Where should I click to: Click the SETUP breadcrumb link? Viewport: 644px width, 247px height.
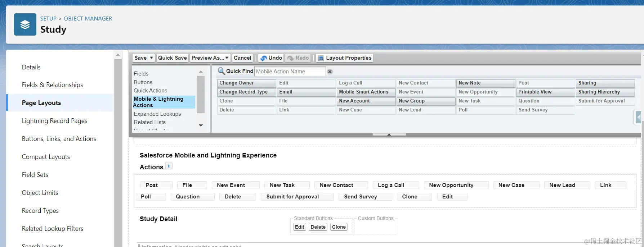click(48, 19)
